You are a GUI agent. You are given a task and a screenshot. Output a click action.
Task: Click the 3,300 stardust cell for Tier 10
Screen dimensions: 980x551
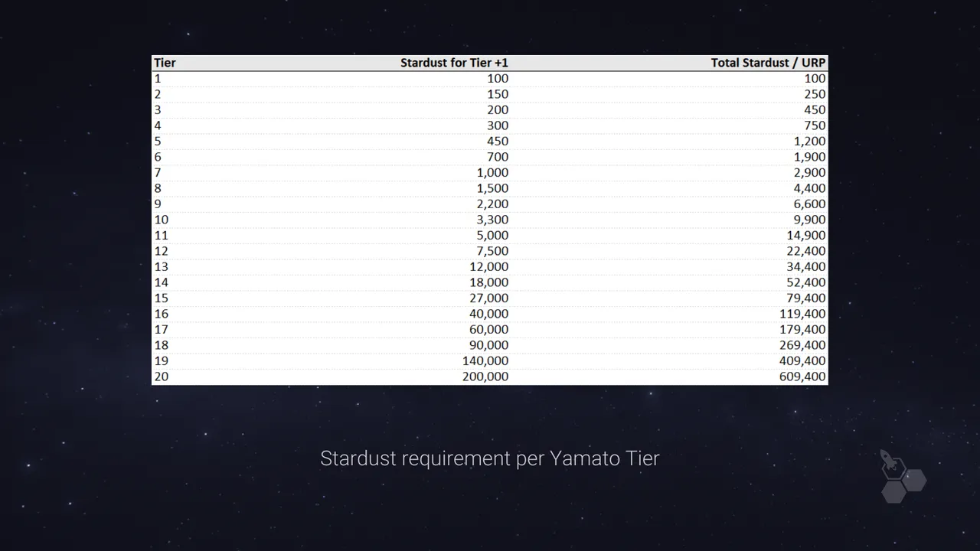pyautogui.click(x=492, y=220)
